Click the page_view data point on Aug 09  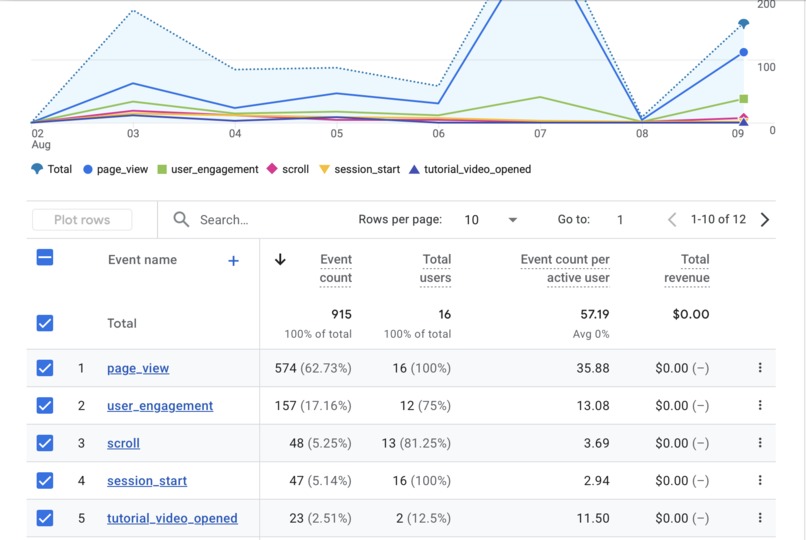pyautogui.click(x=743, y=52)
